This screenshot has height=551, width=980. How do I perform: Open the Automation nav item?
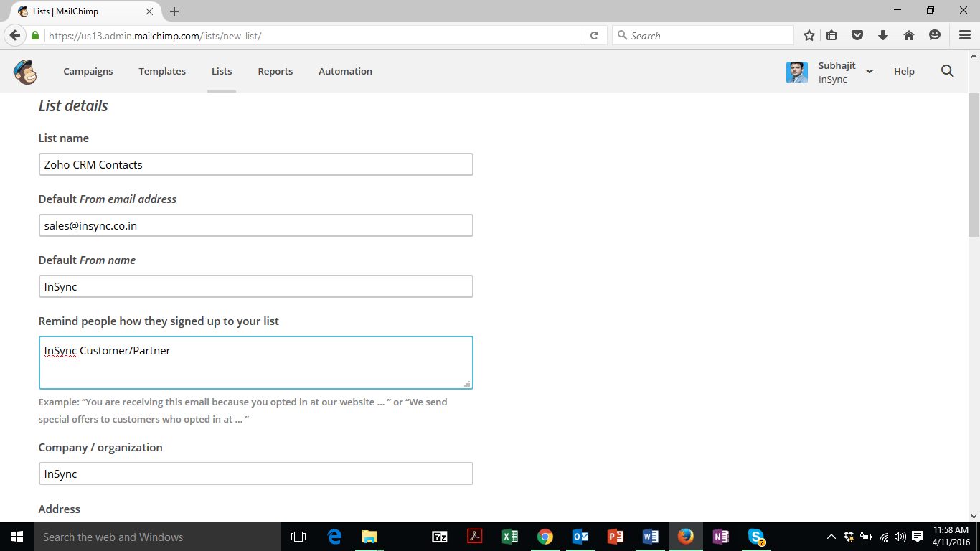tap(345, 71)
